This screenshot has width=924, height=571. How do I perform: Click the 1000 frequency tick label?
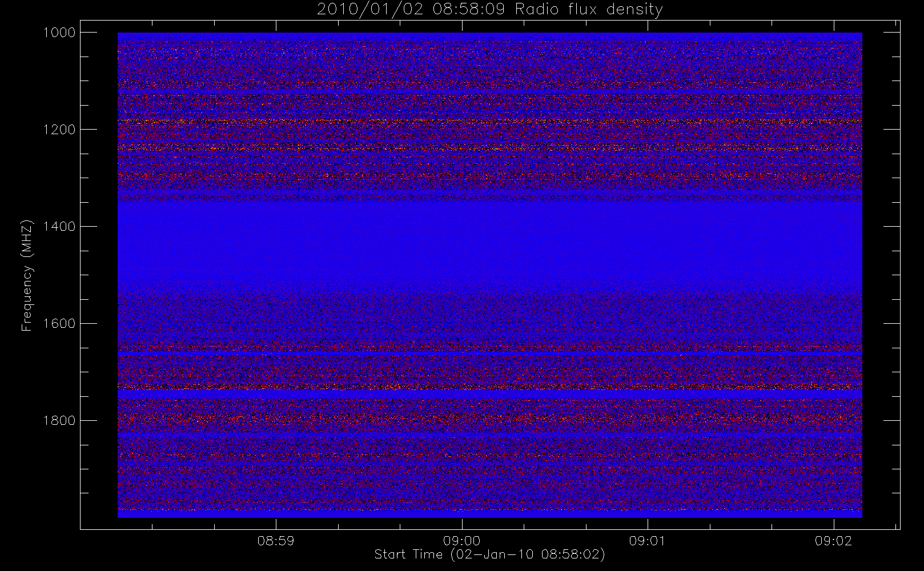coord(59,33)
